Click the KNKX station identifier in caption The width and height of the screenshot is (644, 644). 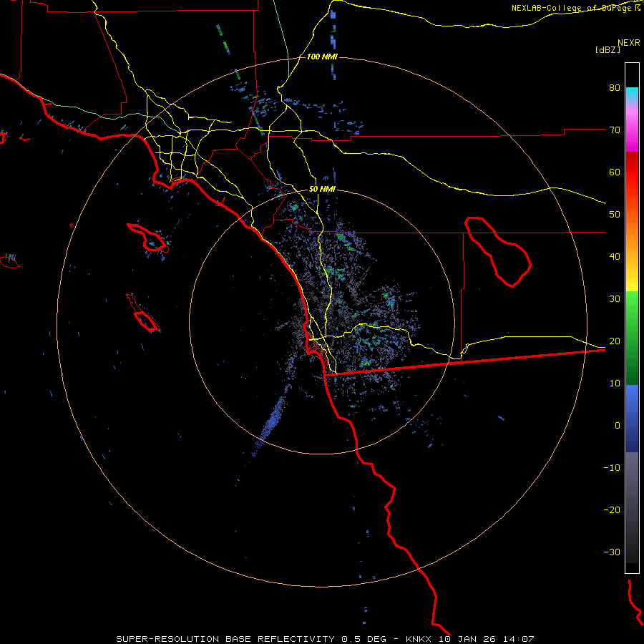click(x=418, y=639)
